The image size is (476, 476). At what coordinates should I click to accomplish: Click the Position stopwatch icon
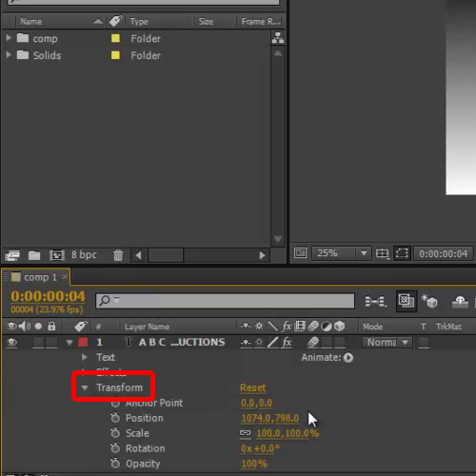(115, 418)
